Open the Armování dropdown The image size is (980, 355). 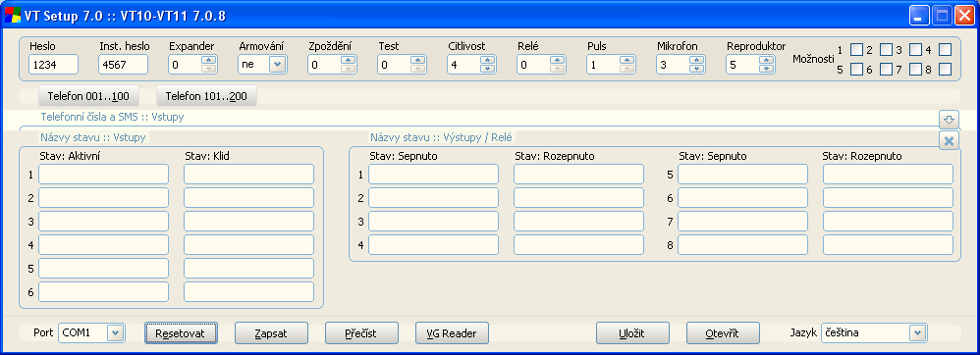[x=278, y=65]
